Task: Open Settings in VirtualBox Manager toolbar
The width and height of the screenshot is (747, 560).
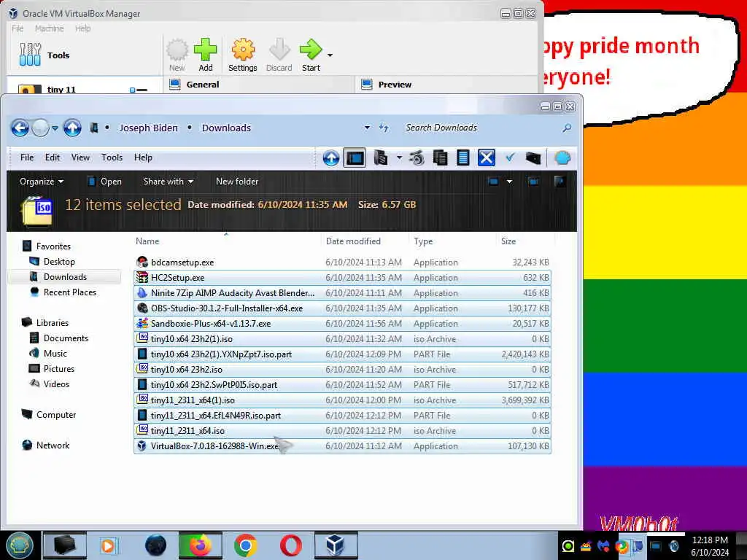Action: pyautogui.click(x=242, y=55)
